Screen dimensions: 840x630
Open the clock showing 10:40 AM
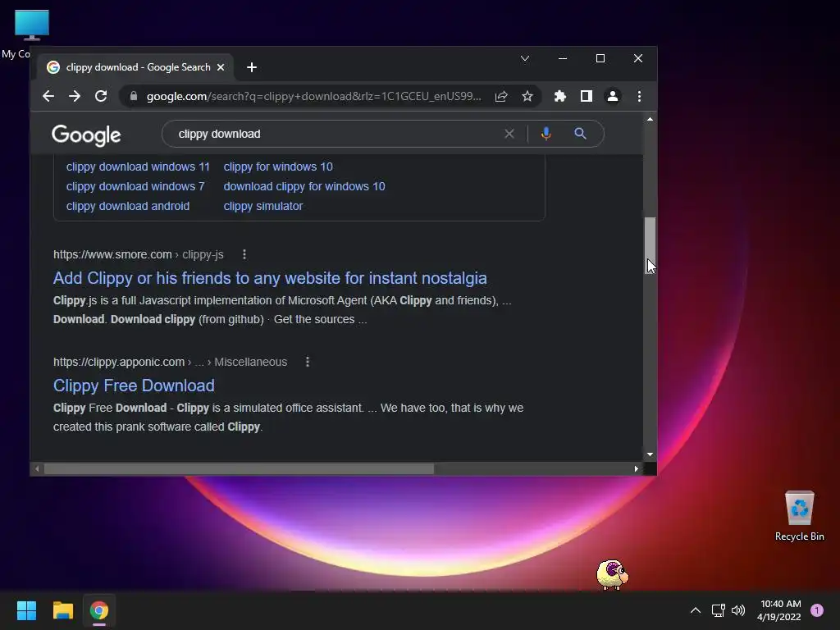[x=779, y=610]
